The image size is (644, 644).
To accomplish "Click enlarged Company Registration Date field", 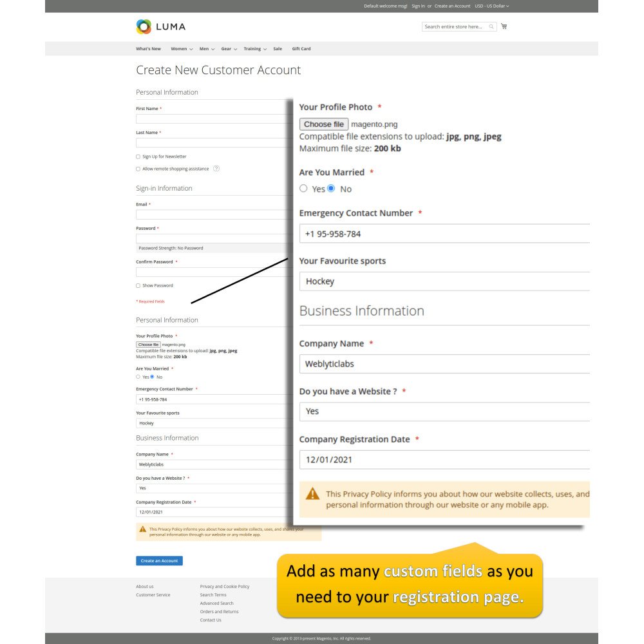I will (x=444, y=460).
